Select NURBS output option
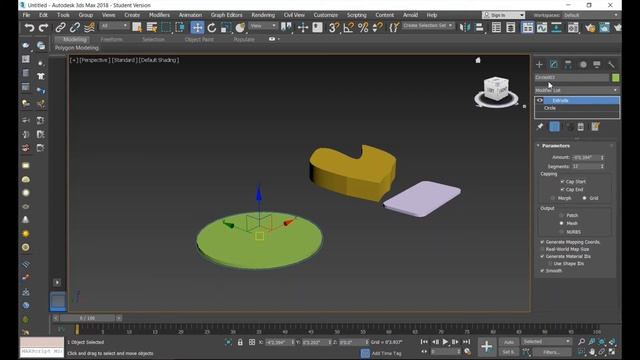 tap(562, 232)
